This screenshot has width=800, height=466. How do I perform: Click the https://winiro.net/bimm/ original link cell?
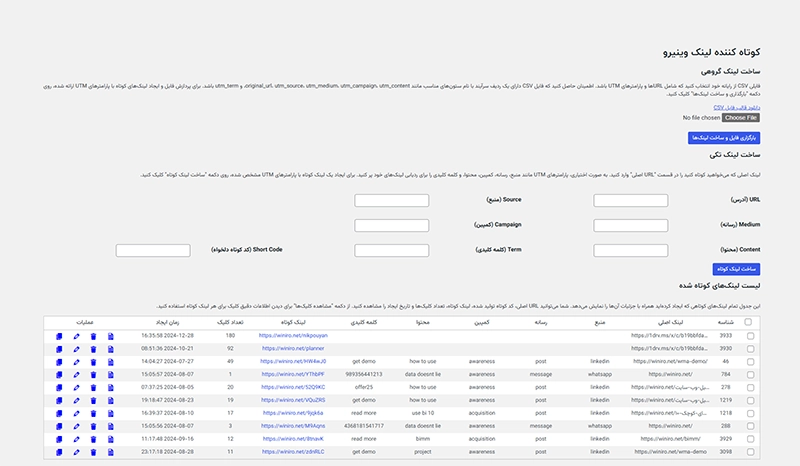[670, 439]
